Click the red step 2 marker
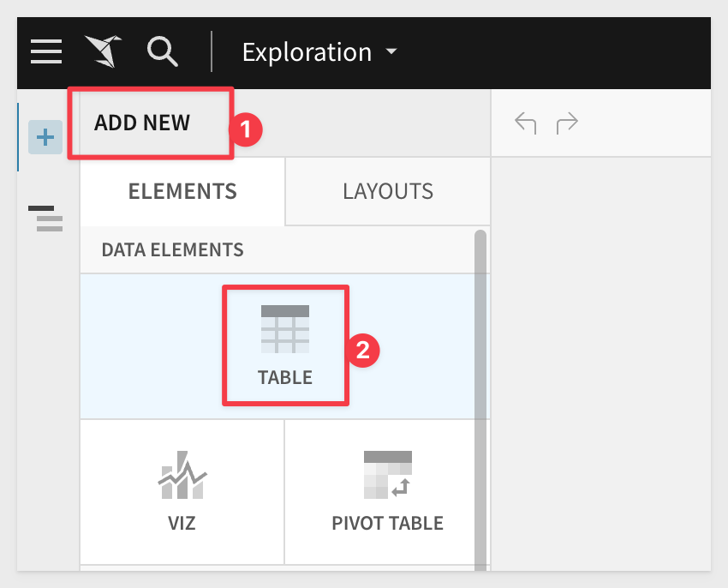This screenshot has height=588, width=728. click(x=362, y=350)
